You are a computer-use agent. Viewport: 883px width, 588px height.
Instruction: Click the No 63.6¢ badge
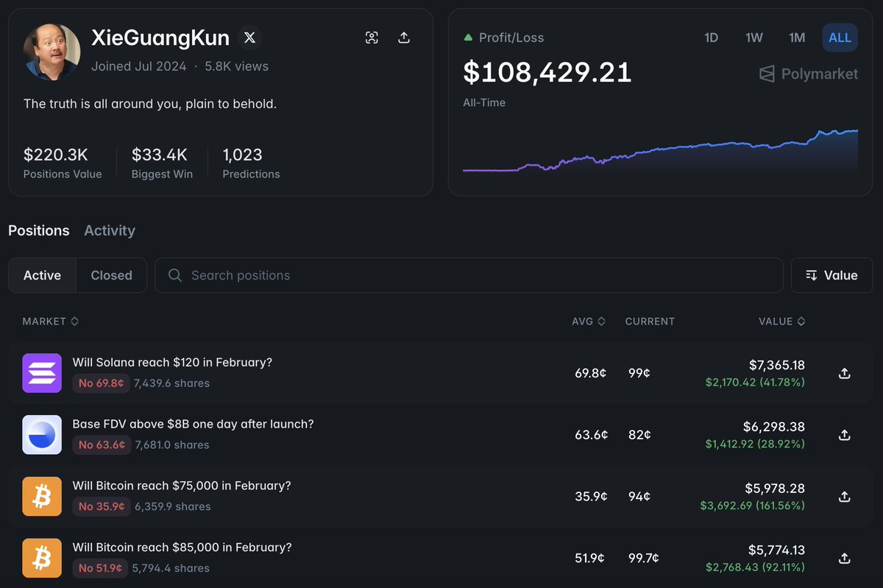102,445
